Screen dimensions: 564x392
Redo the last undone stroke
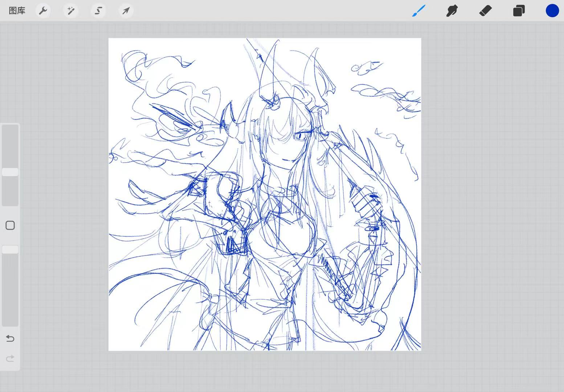[10, 359]
